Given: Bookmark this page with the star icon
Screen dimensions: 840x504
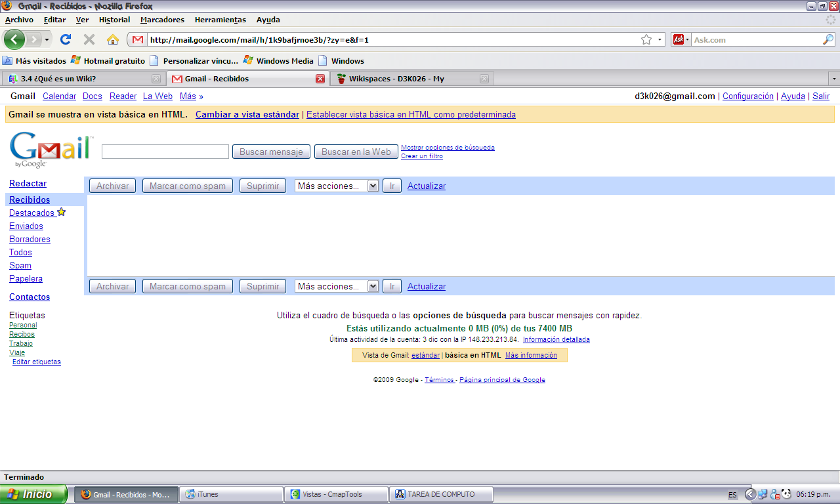Looking at the screenshot, I should pos(646,39).
